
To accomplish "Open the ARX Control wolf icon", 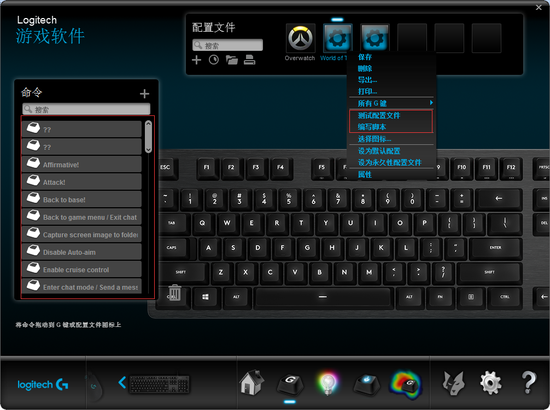I will click(453, 383).
